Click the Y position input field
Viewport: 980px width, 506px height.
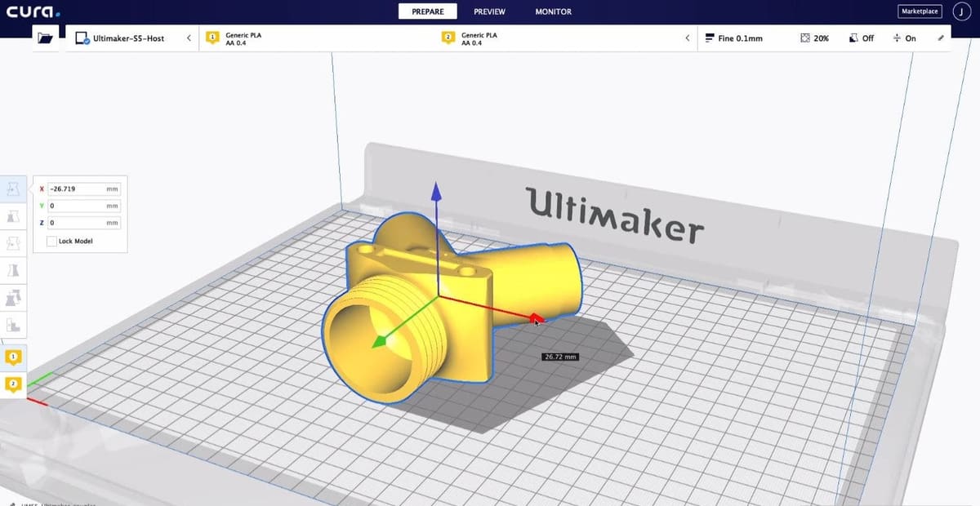tap(84, 206)
